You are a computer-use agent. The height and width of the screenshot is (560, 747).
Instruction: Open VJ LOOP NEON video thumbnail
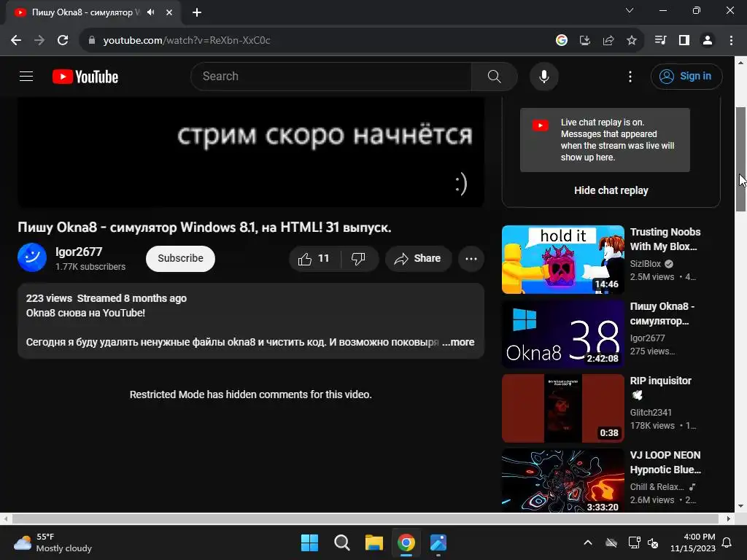[562, 481]
